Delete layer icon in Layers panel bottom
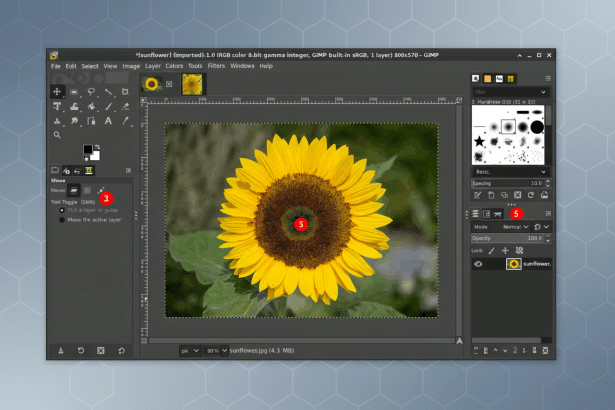Image resolution: width=615 pixels, height=410 pixels. point(545,350)
